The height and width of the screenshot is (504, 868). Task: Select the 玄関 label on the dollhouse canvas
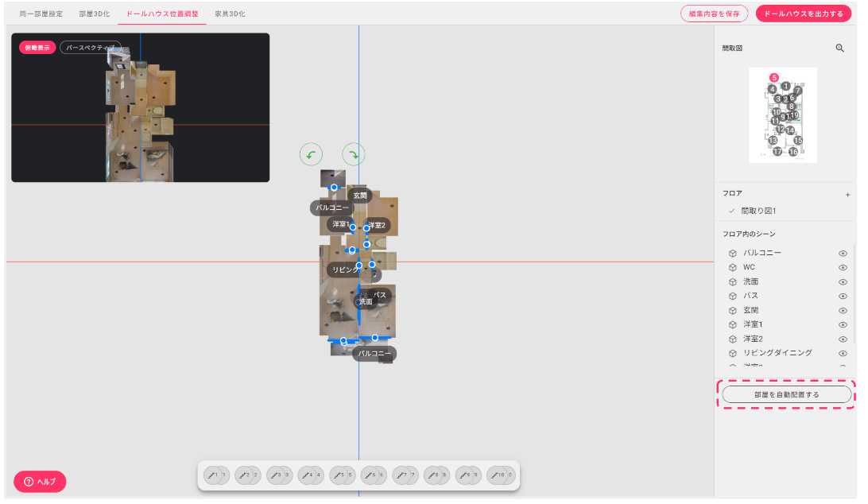pyautogui.click(x=360, y=196)
